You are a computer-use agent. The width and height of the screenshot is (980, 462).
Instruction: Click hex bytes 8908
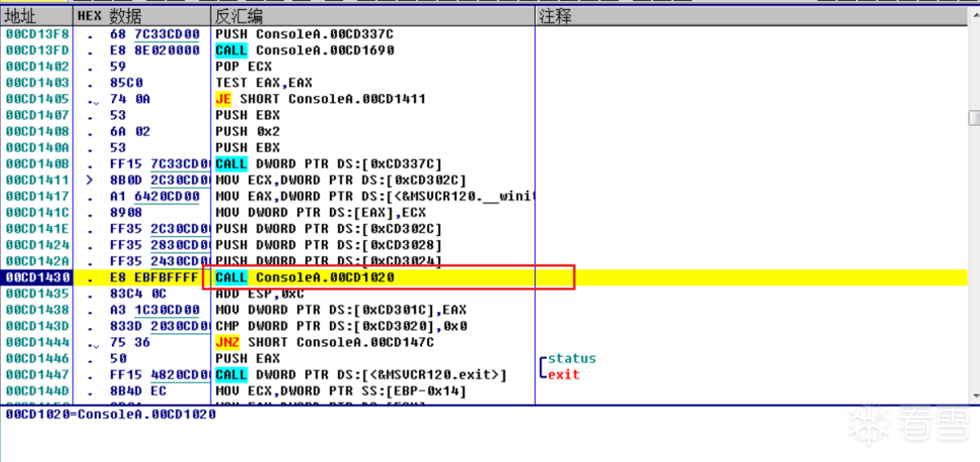[x=126, y=212]
